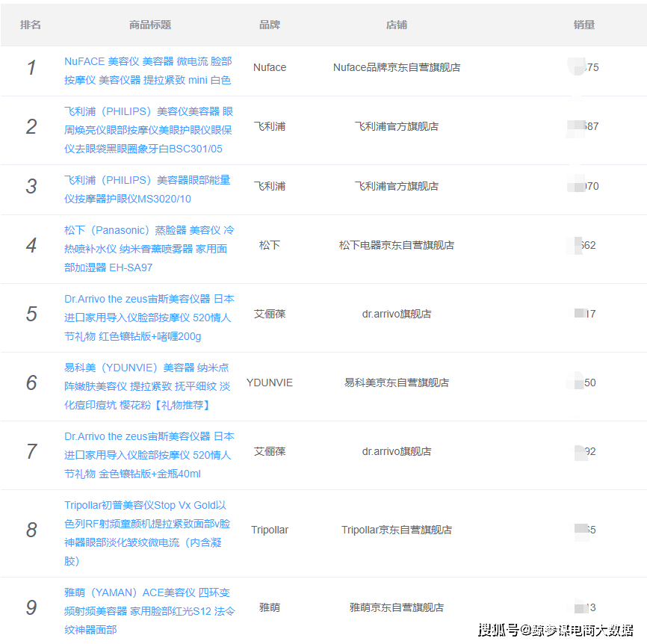Click the sales figure in the Tripollar row
Screen dimensions: 647x644
tap(585, 530)
